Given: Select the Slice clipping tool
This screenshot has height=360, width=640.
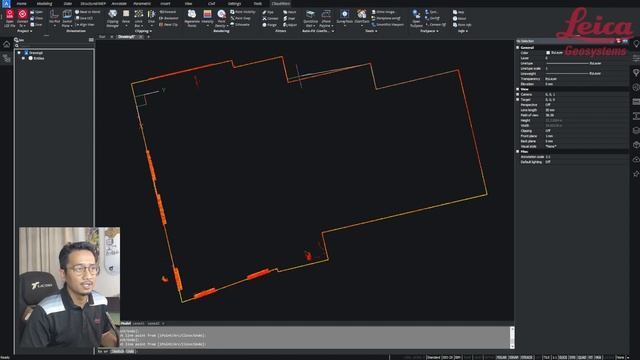Looking at the screenshot, I should point(151,15).
